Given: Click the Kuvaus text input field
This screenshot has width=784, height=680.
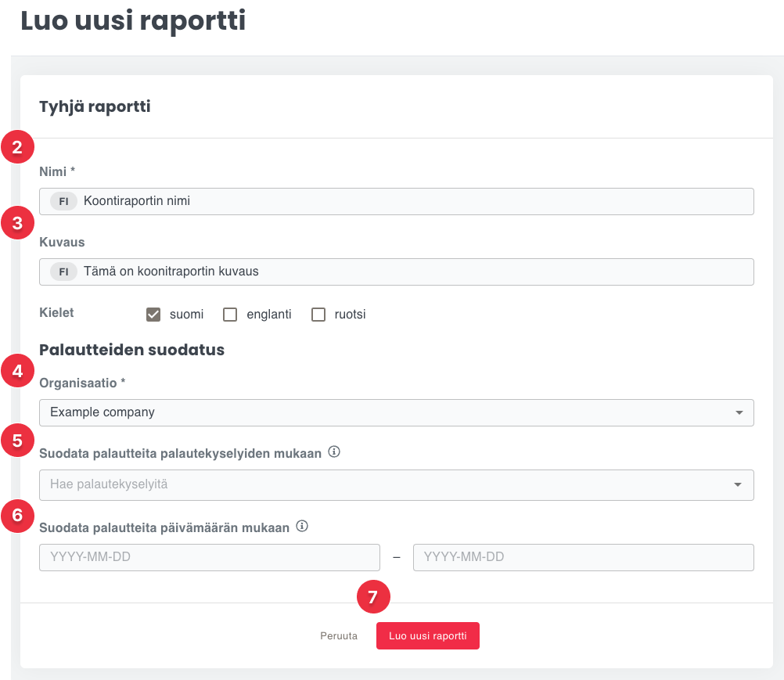Looking at the screenshot, I should (x=397, y=272).
